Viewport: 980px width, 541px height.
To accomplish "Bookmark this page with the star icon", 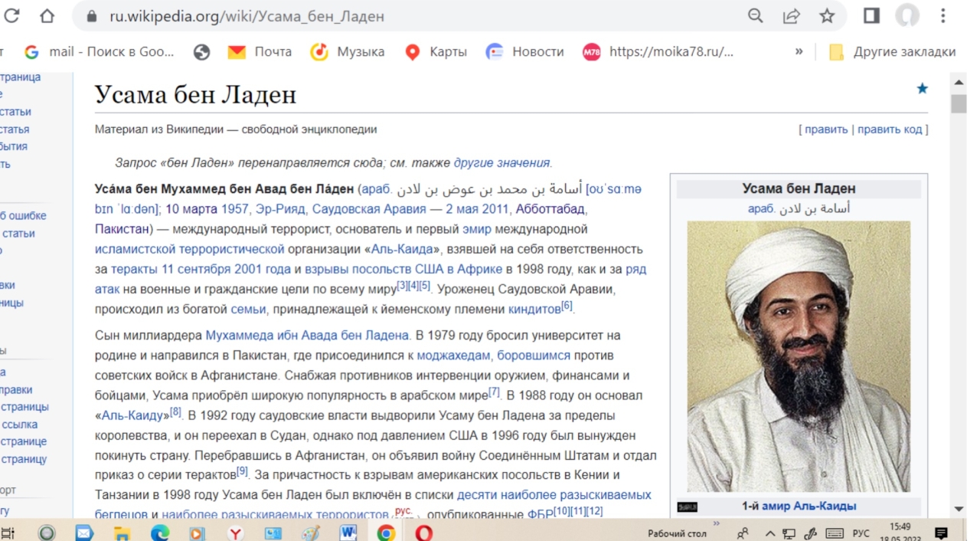I will (x=827, y=15).
